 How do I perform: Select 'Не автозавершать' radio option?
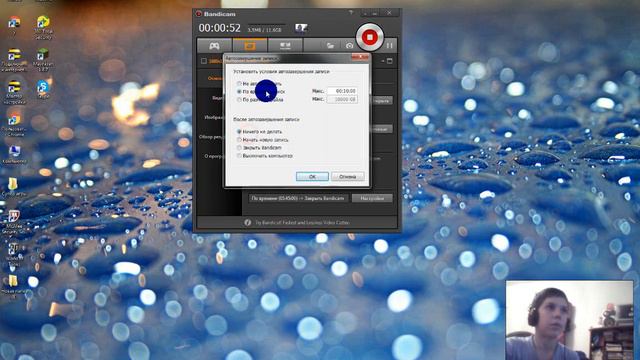[x=239, y=84]
